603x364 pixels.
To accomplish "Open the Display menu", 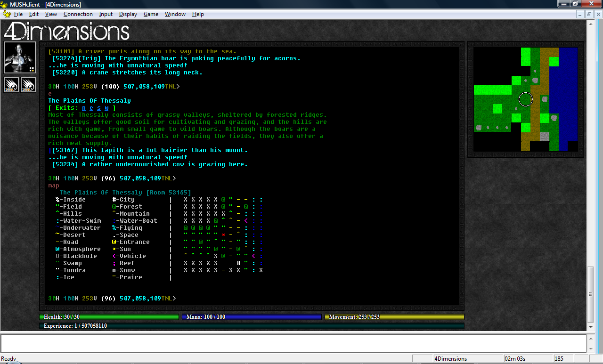I will pyautogui.click(x=128, y=14).
